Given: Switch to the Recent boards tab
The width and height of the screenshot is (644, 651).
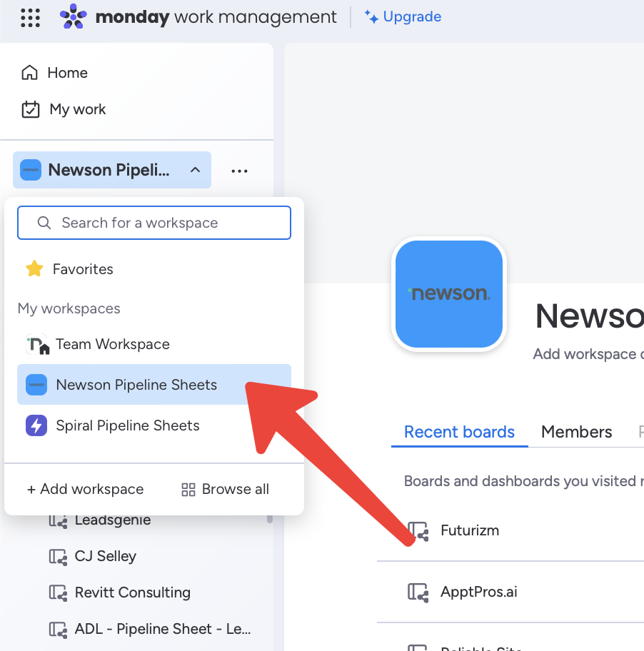Looking at the screenshot, I should click(459, 432).
